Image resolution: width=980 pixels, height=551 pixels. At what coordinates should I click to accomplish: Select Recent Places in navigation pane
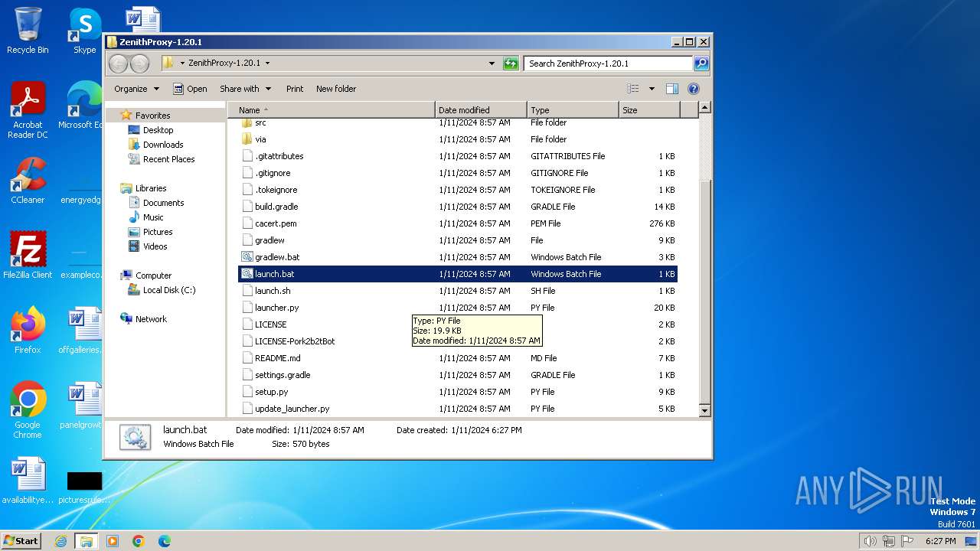tap(162, 159)
